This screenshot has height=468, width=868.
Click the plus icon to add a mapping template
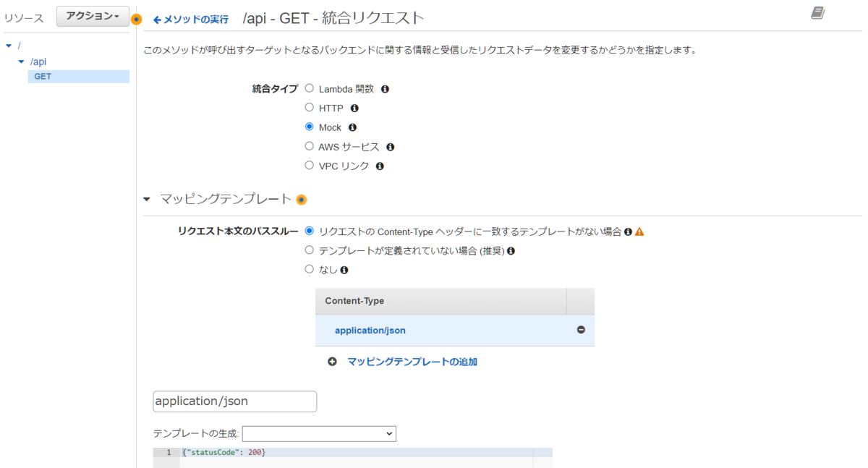click(x=332, y=362)
